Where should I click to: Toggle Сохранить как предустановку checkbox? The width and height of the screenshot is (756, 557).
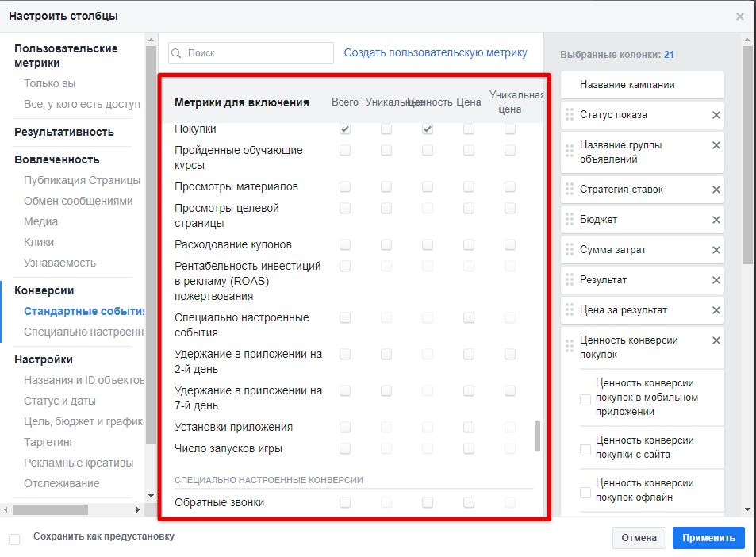14,539
